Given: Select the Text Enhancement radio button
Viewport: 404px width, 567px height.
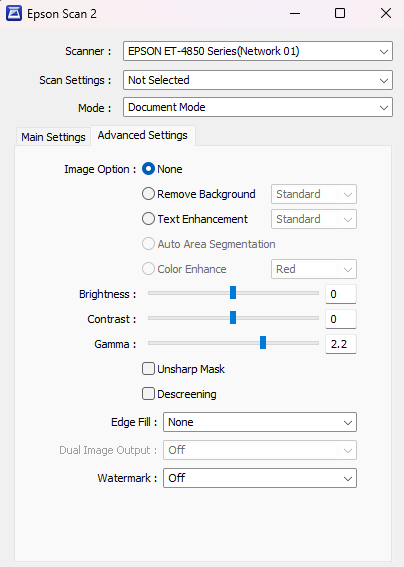Looking at the screenshot, I should [148, 219].
